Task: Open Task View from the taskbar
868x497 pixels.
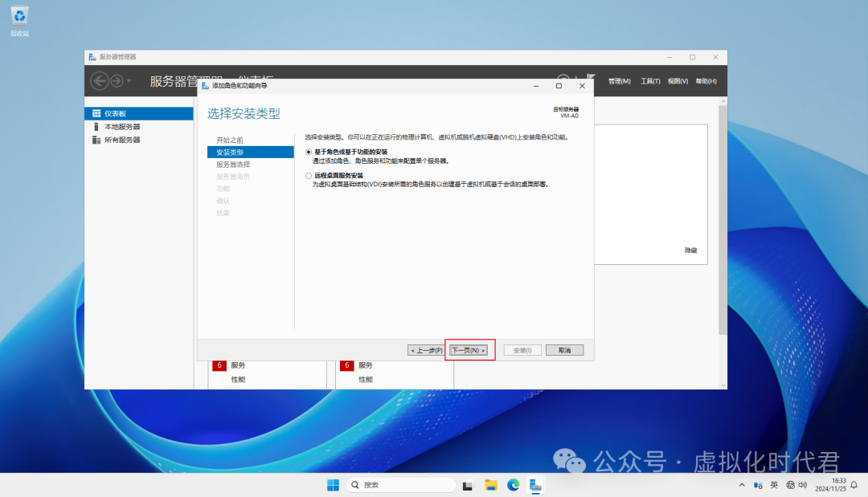Action: [468, 485]
